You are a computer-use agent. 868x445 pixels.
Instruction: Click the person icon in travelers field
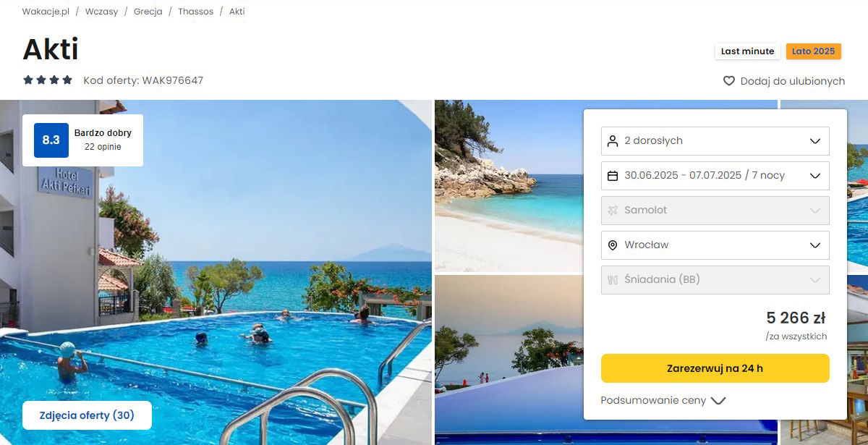tap(613, 140)
